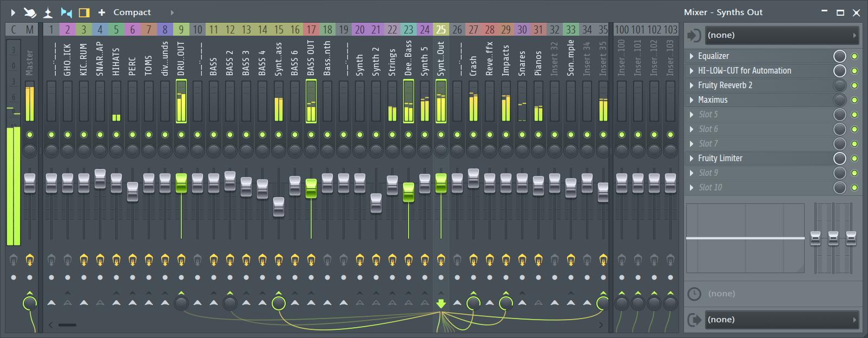868x338 pixels.
Task: Click the mixer waveform view icon
Action: (x=48, y=12)
